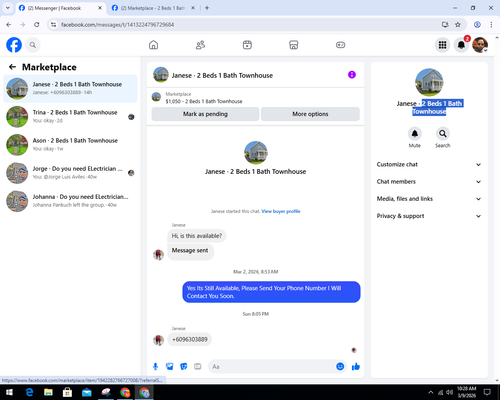Open the grid Menu icon
Image resolution: width=500 pixels, height=400 pixels.
[442, 45]
